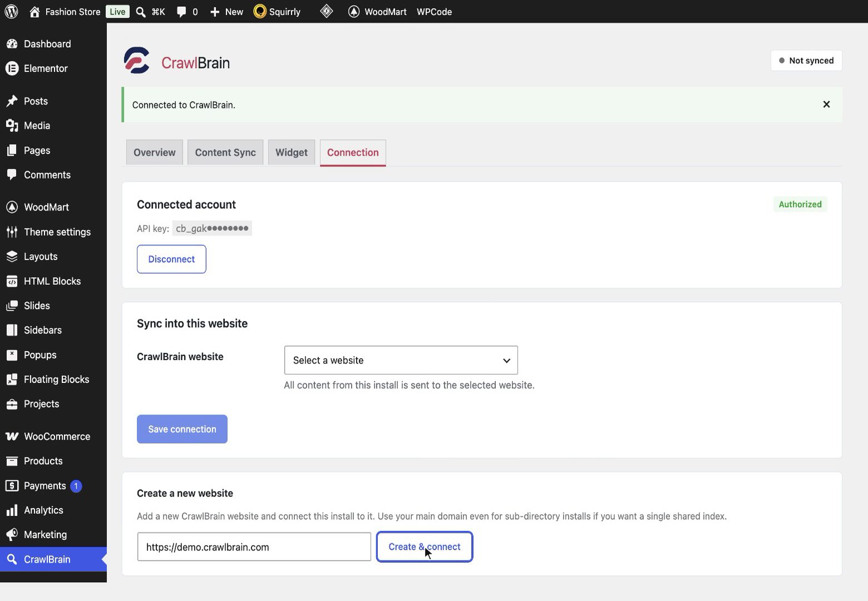Click Create & connect button
The image size is (868, 601).
(425, 547)
